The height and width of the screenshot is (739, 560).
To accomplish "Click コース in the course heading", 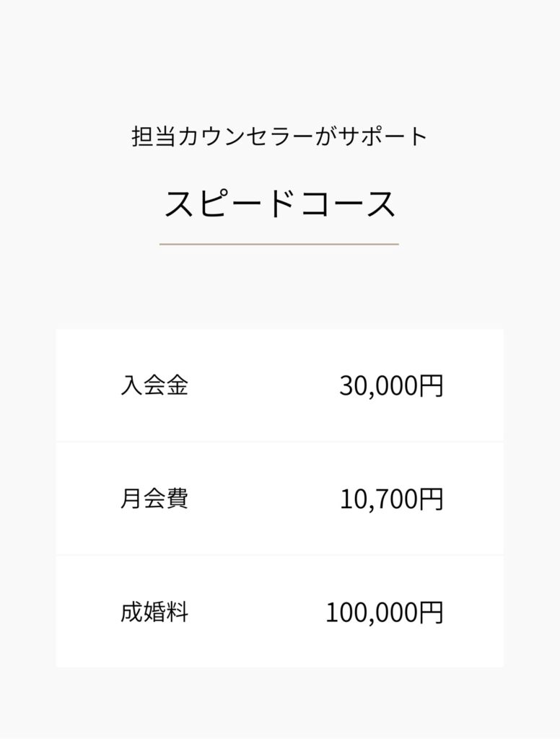I will [349, 204].
